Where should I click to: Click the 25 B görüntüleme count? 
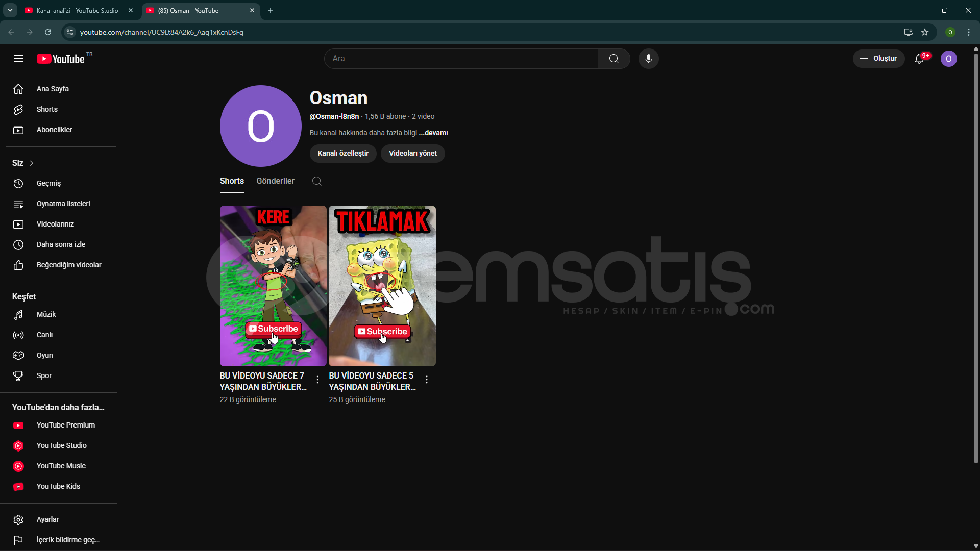(357, 399)
